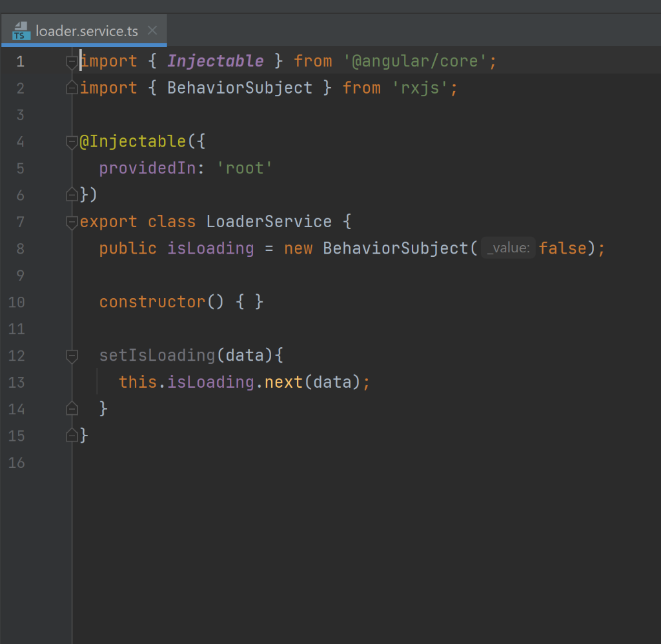Click the fold end marker beside line 15
Image resolution: width=661 pixels, height=644 pixels.
pyautogui.click(x=71, y=436)
